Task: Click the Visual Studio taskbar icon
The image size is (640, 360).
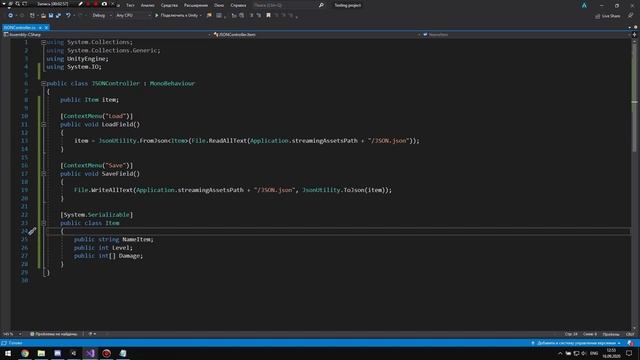Action: (90, 353)
